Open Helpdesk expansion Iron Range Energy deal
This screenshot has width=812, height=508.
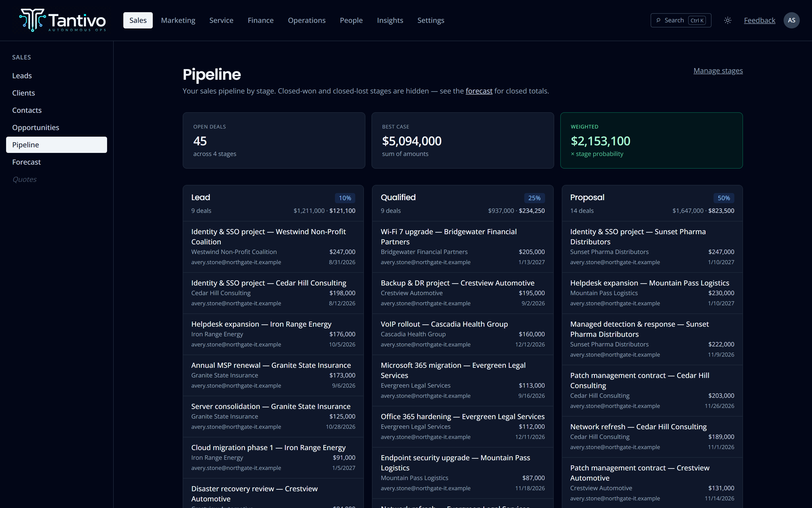(x=273, y=334)
